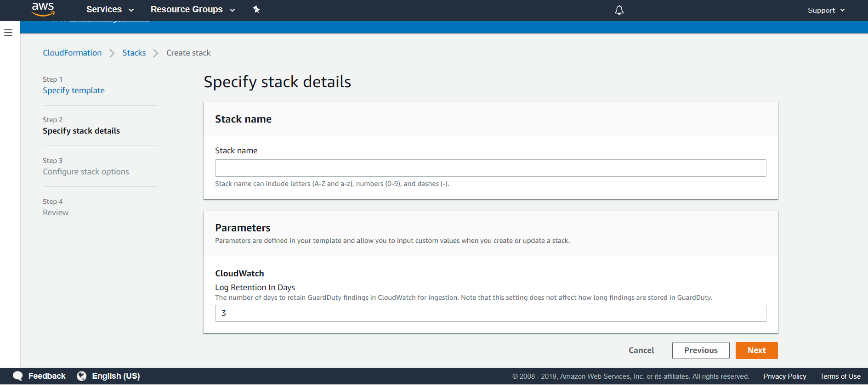
Task: Open the Terms of Use link
Action: [x=840, y=376]
